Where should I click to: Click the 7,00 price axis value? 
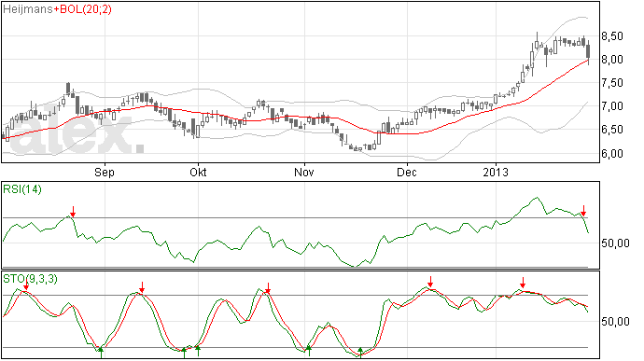pos(612,106)
